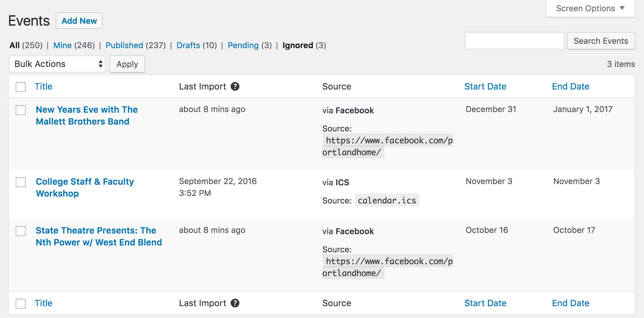
Task: Open the Pending events view
Action: click(x=243, y=45)
